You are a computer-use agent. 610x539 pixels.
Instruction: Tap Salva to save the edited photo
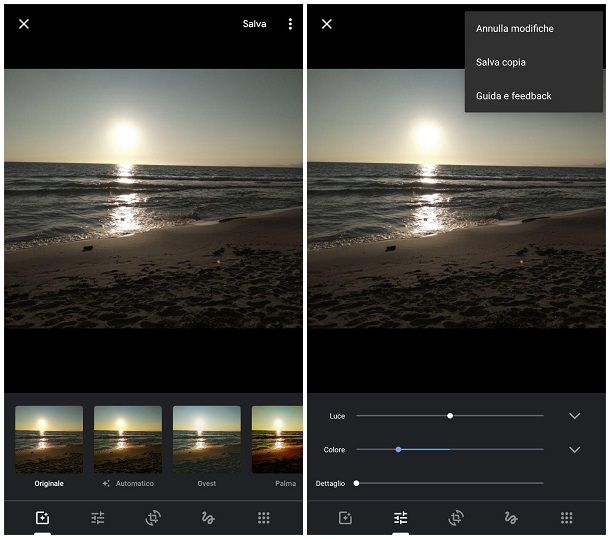254,24
